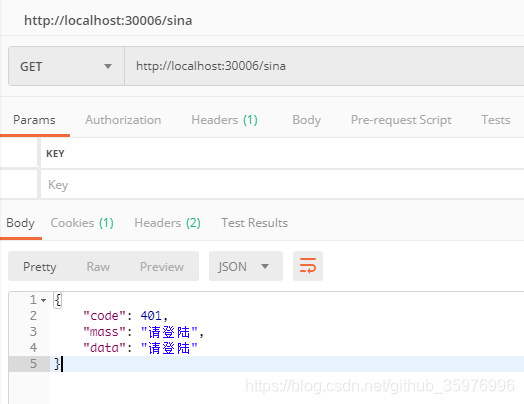
Task: Open the Cookies (1) response tab
Action: [82, 223]
